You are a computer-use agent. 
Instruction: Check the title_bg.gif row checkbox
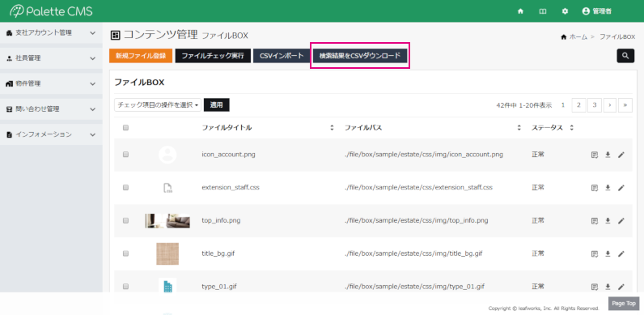(125, 253)
